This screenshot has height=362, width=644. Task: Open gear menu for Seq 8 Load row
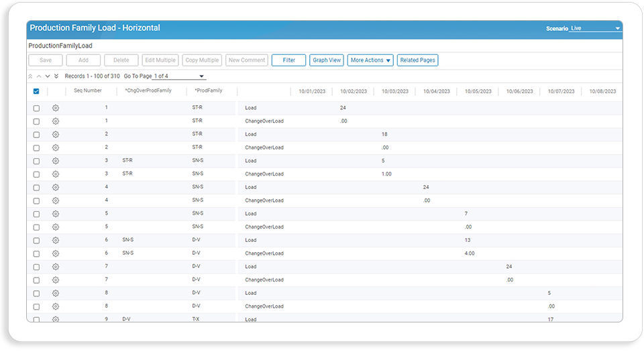click(x=56, y=293)
